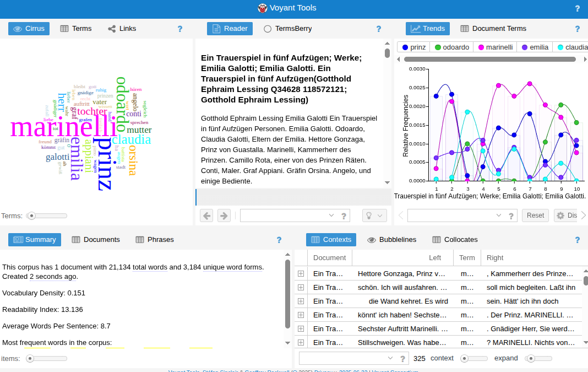Open the Collocates tab

coord(455,240)
